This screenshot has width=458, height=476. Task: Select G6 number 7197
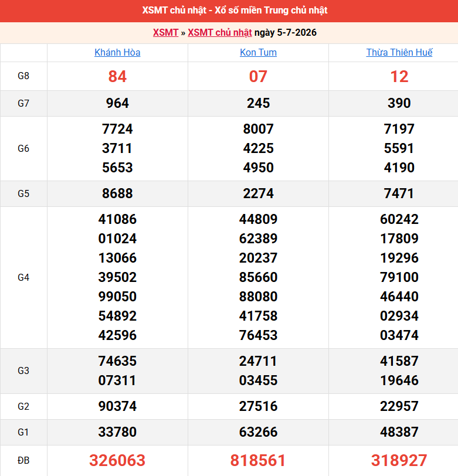(399, 129)
